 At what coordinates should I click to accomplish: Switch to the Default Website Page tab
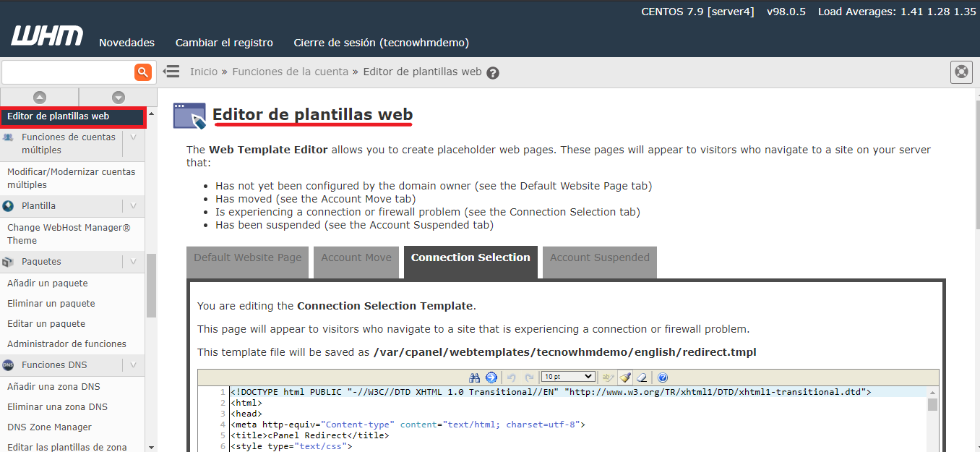[x=247, y=258]
